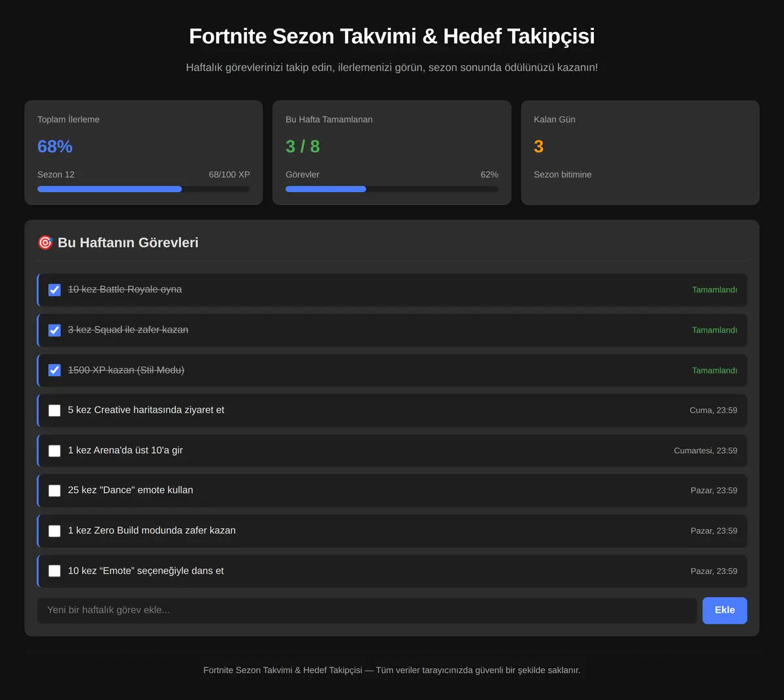Screen dimensions: 784x700
Task: Click the deadline of the Zero Build task
Action: point(714,531)
